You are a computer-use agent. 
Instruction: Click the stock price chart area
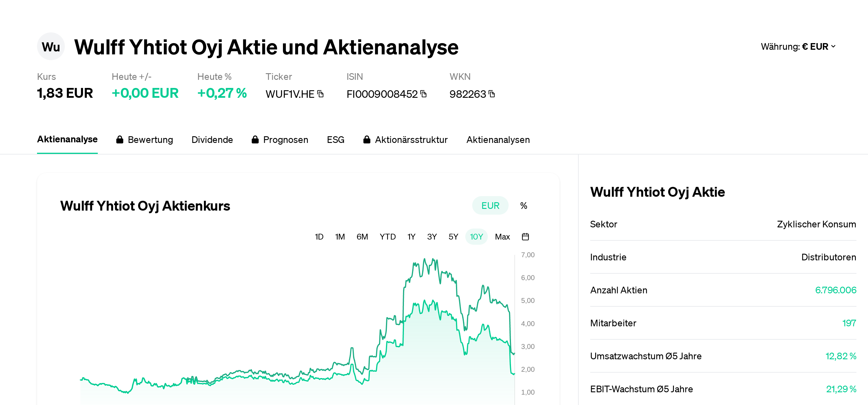tap(297, 330)
